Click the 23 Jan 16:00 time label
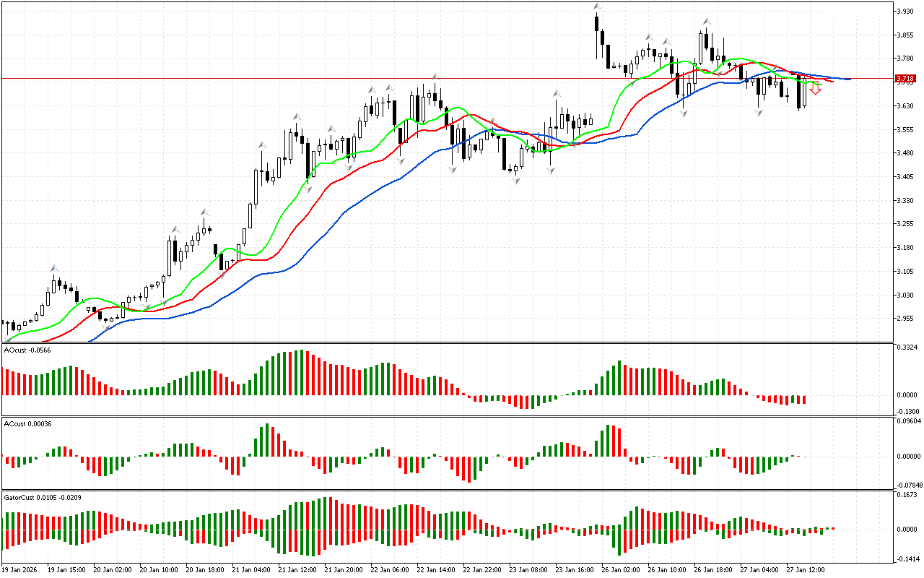Image resolution: width=924 pixels, height=578 pixels. 575,569
